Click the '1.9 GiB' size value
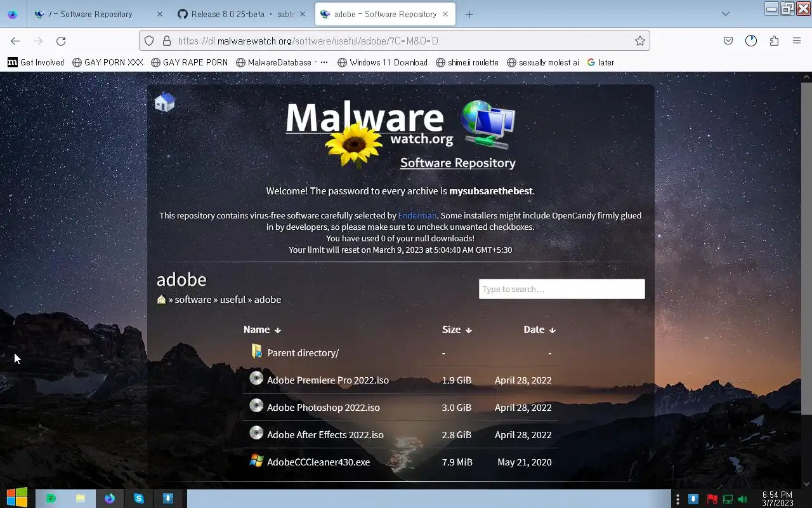 tap(457, 380)
